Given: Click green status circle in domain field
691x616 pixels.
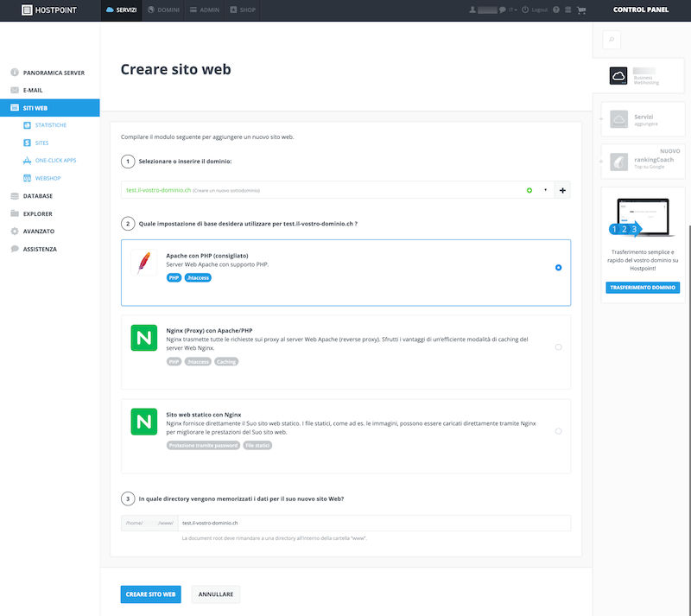Looking at the screenshot, I should click(x=529, y=190).
